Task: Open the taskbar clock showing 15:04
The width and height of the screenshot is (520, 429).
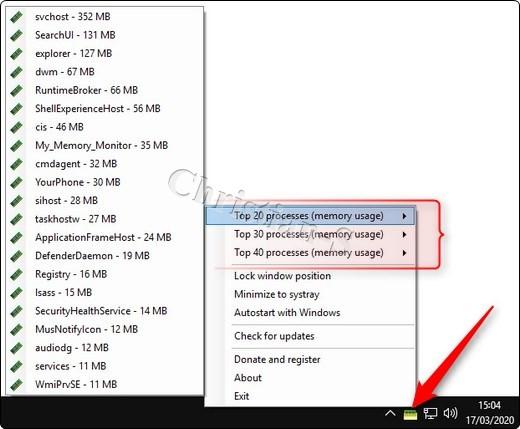Action: (x=490, y=412)
